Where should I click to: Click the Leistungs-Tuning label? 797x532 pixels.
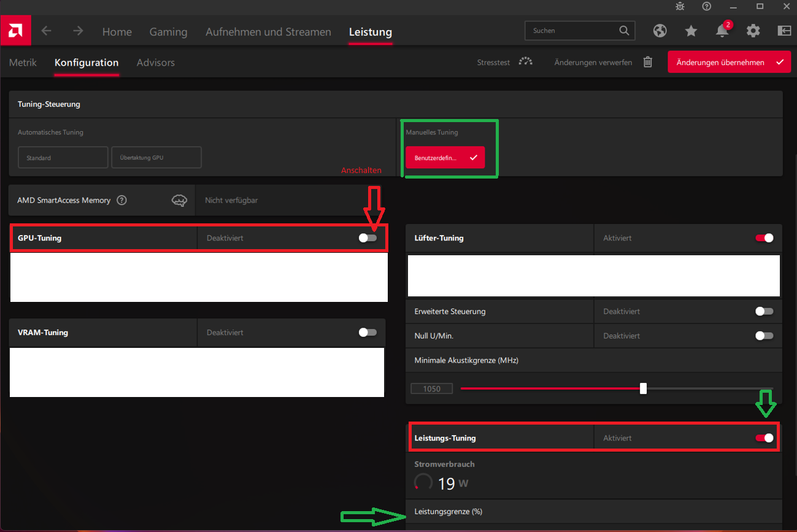pos(445,438)
